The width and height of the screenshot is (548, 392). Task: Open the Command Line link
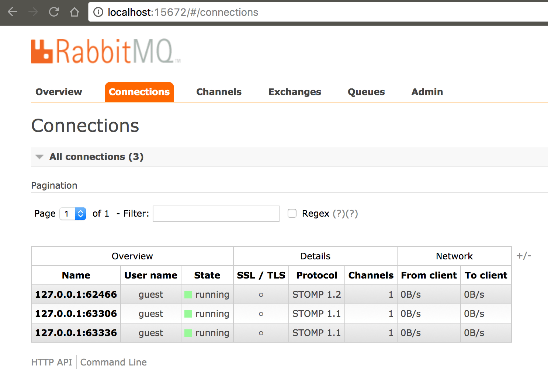114,362
